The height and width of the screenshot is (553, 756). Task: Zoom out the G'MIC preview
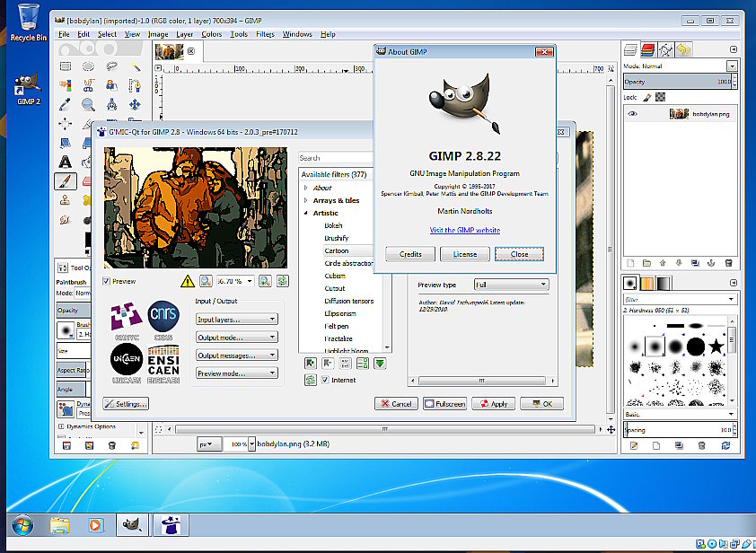tap(206, 281)
